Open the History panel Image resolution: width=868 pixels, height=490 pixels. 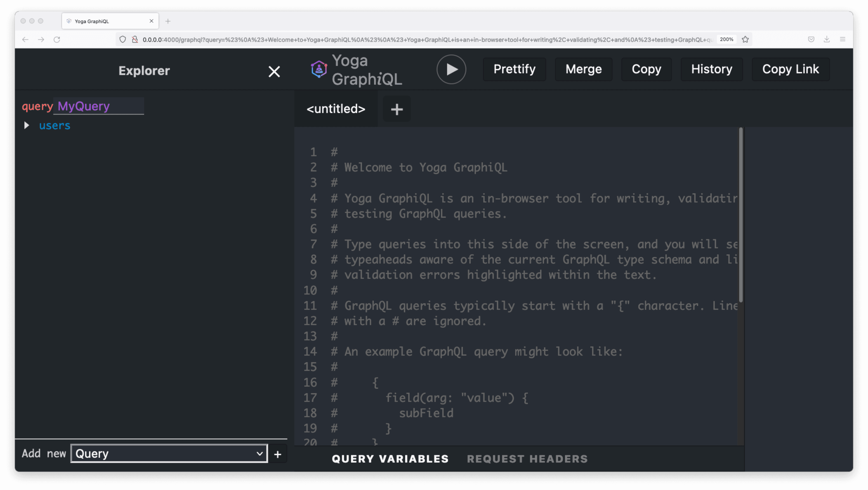pos(711,69)
